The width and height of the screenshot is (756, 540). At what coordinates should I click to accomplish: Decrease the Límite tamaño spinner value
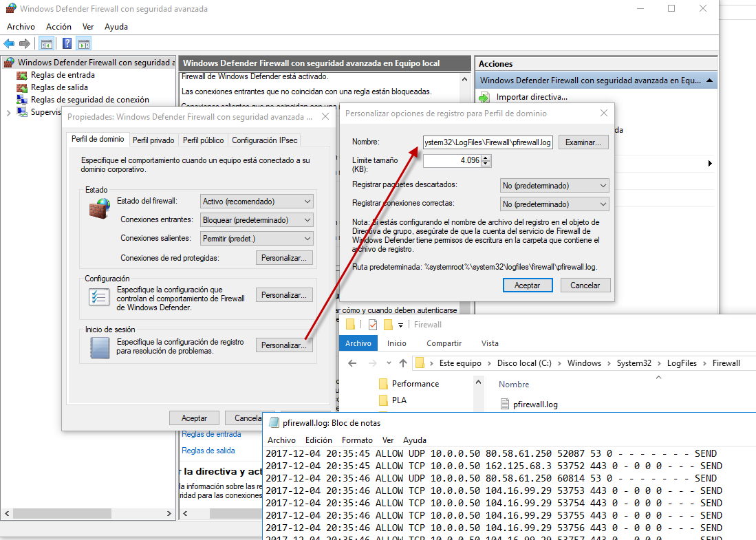click(486, 164)
